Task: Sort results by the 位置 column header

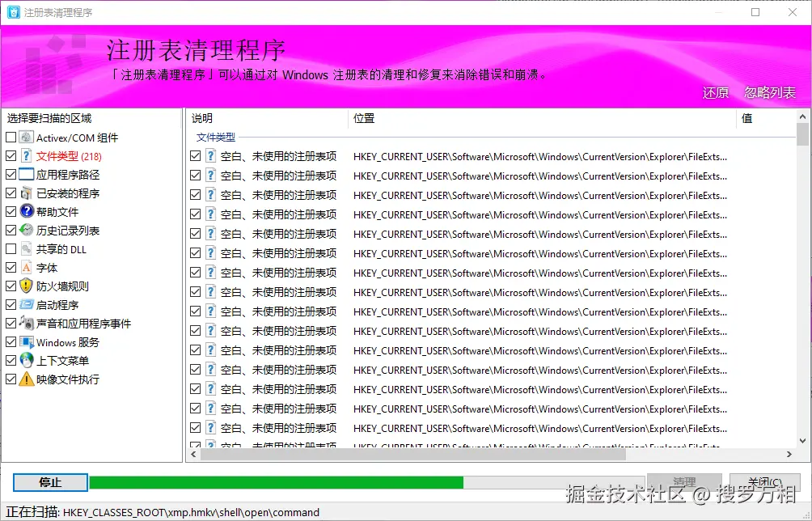Action: click(x=542, y=119)
